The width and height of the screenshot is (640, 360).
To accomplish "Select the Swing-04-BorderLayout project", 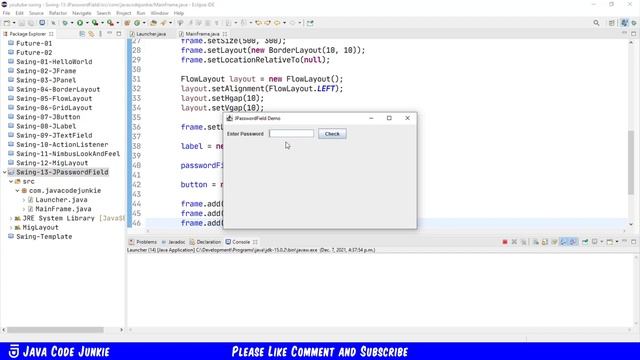I will (x=58, y=89).
